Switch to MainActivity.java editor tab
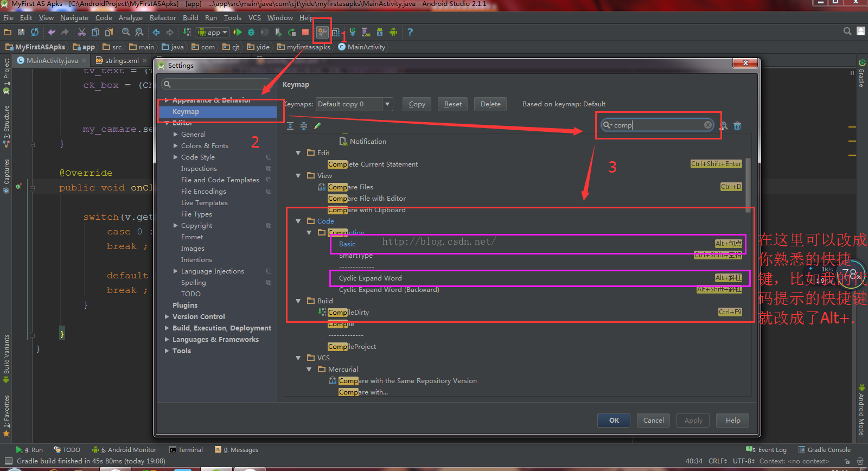Viewport: 868px width, 471px height. pos(52,60)
